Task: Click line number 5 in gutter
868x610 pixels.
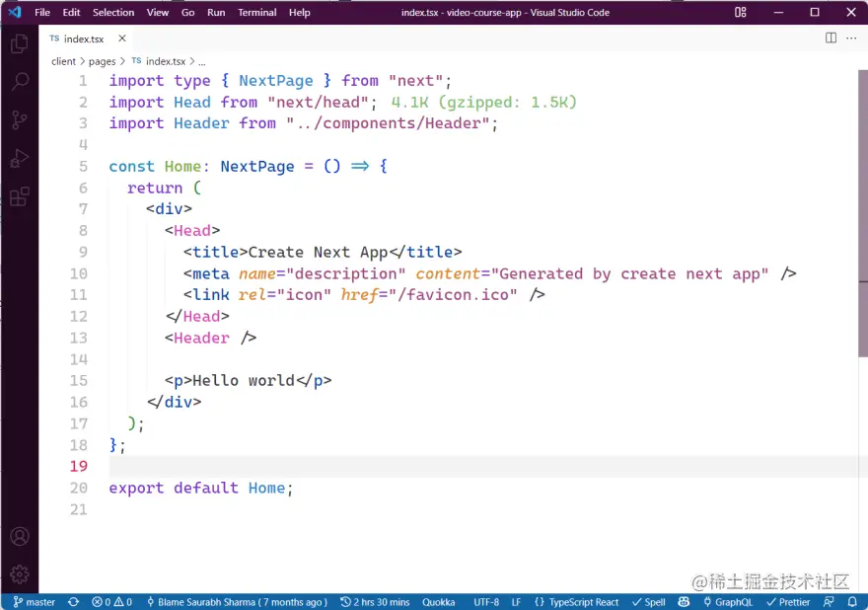Action: pos(83,166)
